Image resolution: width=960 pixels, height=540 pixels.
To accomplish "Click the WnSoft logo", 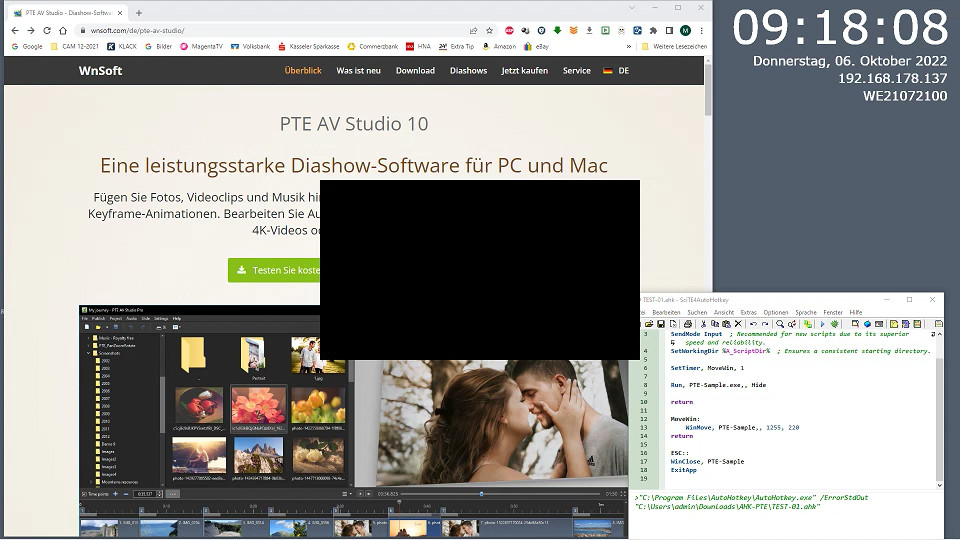I will pyautogui.click(x=100, y=70).
